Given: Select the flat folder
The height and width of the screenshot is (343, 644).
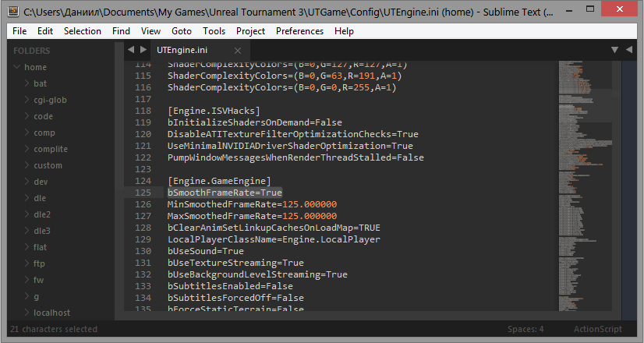Looking at the screenshot, I should coord(41,247).
